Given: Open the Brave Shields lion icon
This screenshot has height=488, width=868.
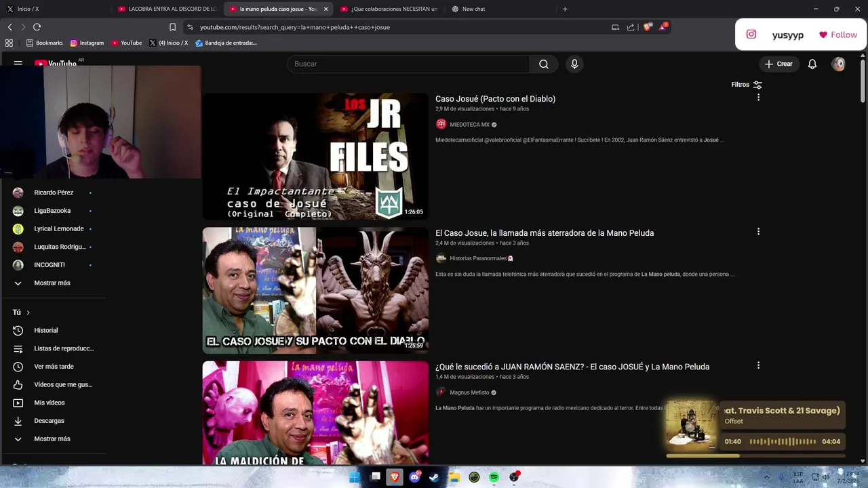Looking at the screenshot, I should pos(648,27).
